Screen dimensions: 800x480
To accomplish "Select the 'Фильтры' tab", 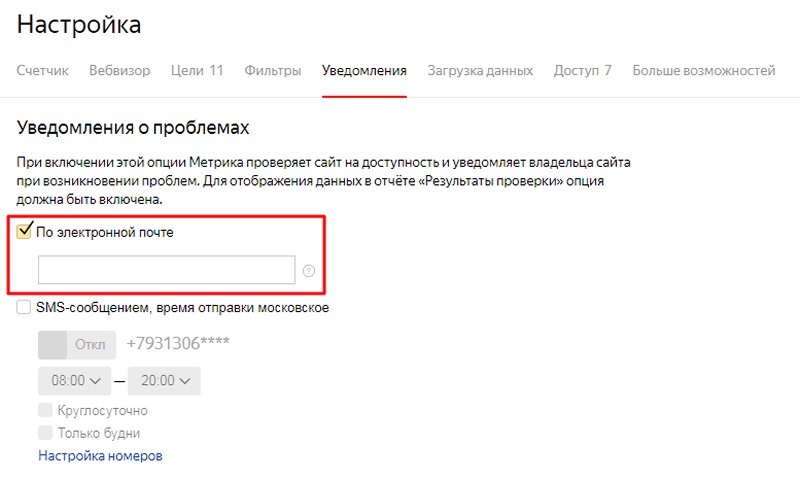I will (273, 71).
